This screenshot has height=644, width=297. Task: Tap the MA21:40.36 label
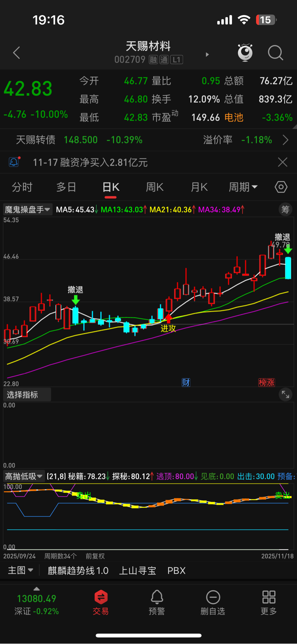pyautogui.click(x=172, y=210)
